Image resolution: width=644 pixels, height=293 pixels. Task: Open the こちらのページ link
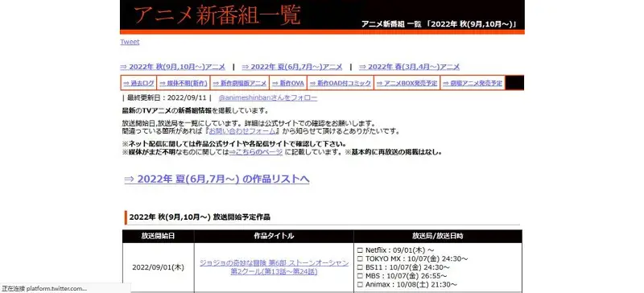(x=256, y=152)
